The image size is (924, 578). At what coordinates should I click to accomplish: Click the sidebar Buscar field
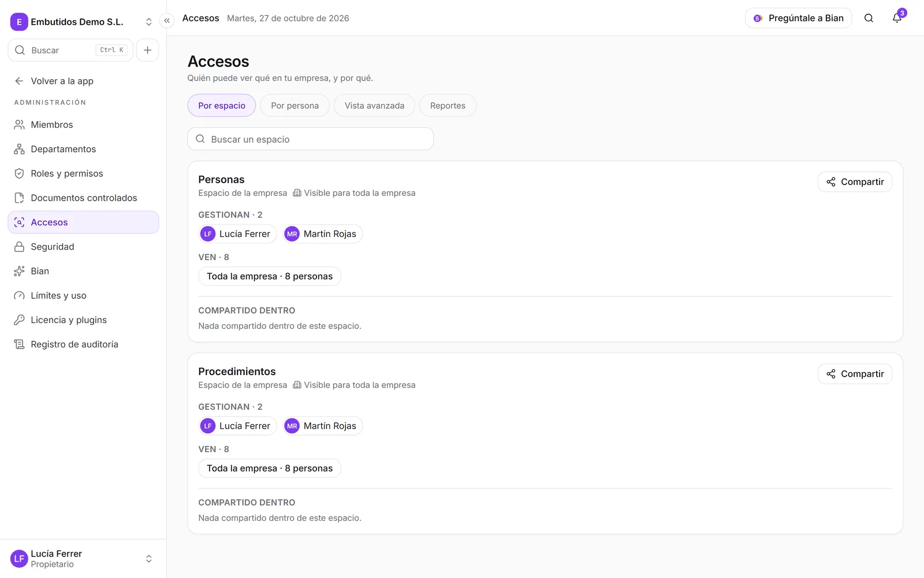(x=70, y=50)
